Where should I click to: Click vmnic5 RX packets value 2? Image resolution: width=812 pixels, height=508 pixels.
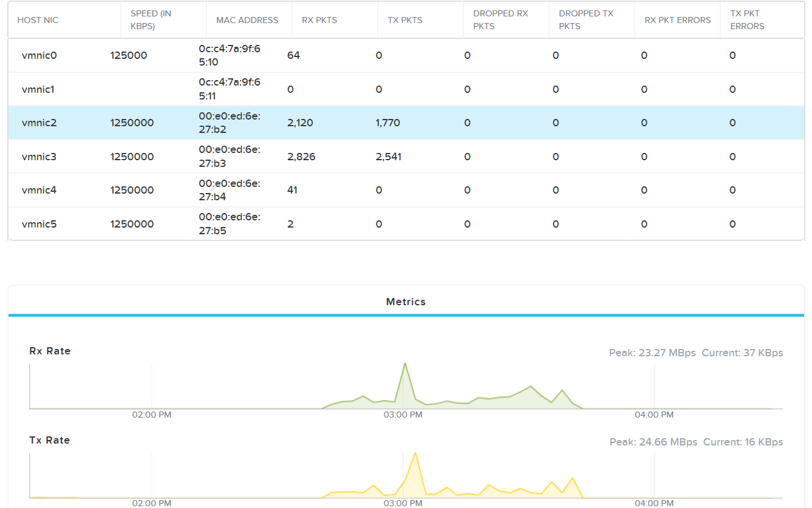click(x=290, y=224)
